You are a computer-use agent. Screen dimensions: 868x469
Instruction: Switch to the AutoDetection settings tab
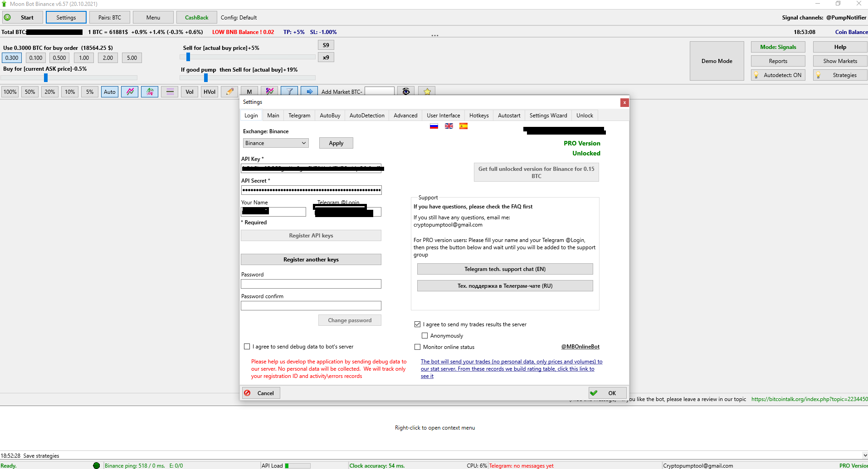pos(366,116)
